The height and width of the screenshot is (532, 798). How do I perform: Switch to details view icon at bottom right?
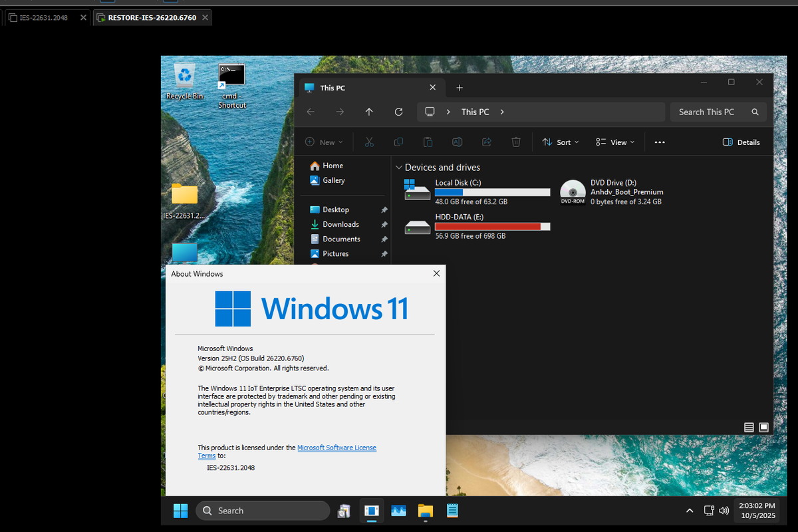pos(749,427)
